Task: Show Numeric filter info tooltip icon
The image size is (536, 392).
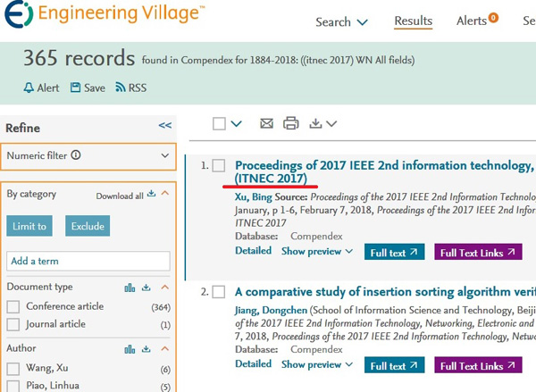Action: tap(76, 155)
